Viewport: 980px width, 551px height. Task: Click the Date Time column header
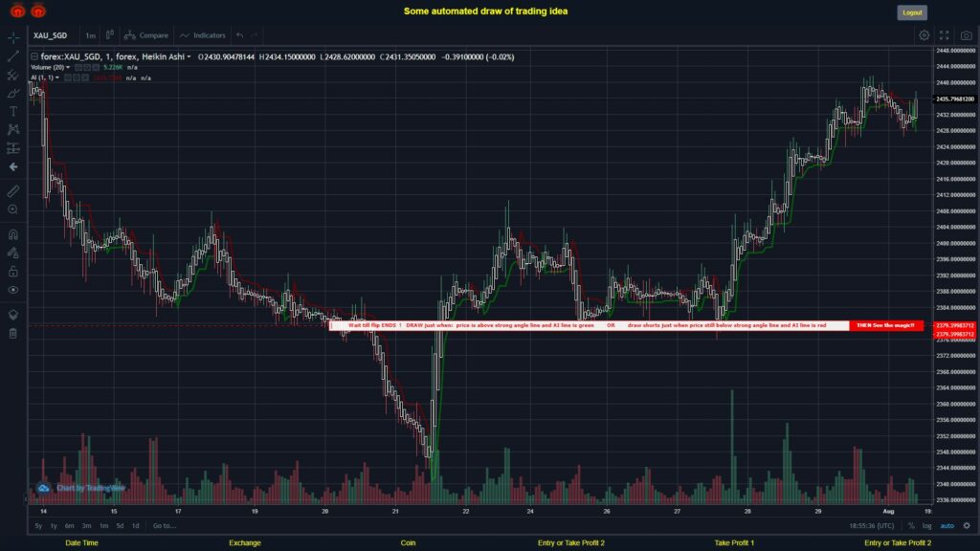coord(82,543)
